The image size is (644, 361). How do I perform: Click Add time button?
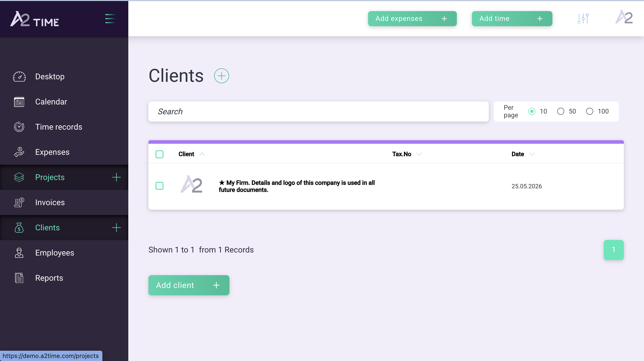(512, 19)
